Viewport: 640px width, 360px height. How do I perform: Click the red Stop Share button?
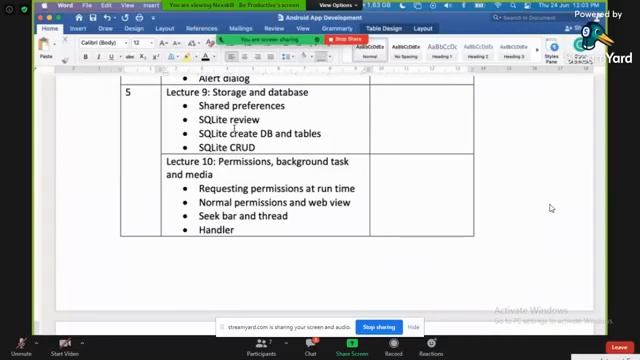pos(346,39)
